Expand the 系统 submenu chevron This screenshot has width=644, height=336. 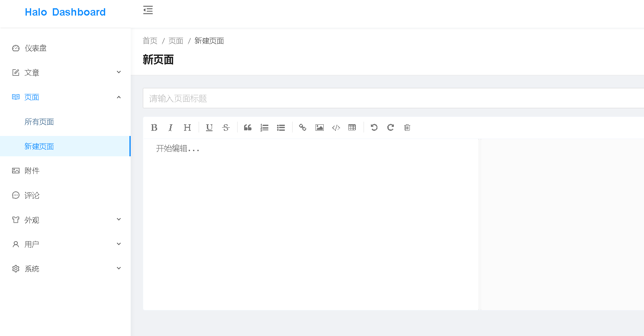119,268
